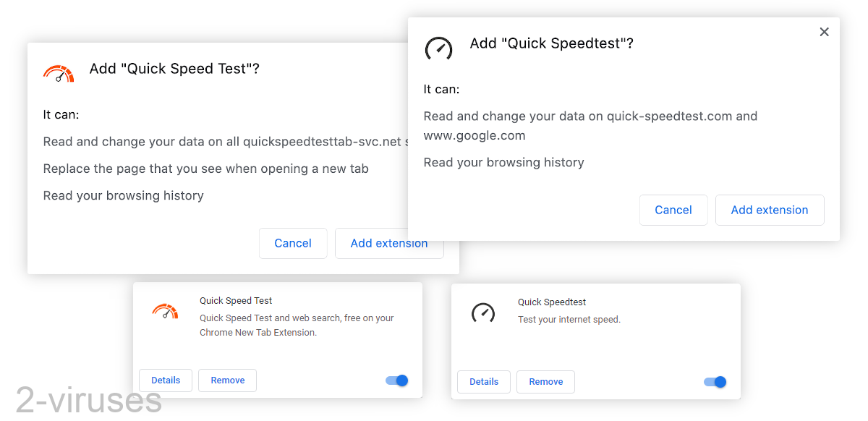This screenshot has width=868, height=421.
Task: Open Details for Quick Speedtest
Action: point(483,381)
